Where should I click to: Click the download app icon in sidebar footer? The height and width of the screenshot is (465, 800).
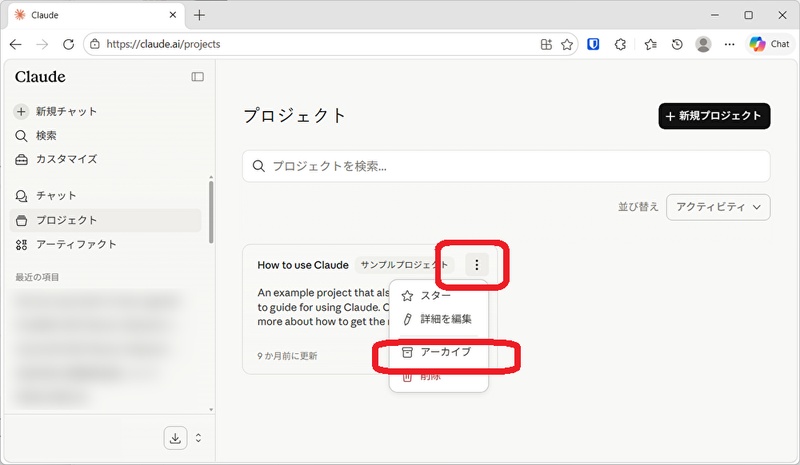tap(175, 438)
